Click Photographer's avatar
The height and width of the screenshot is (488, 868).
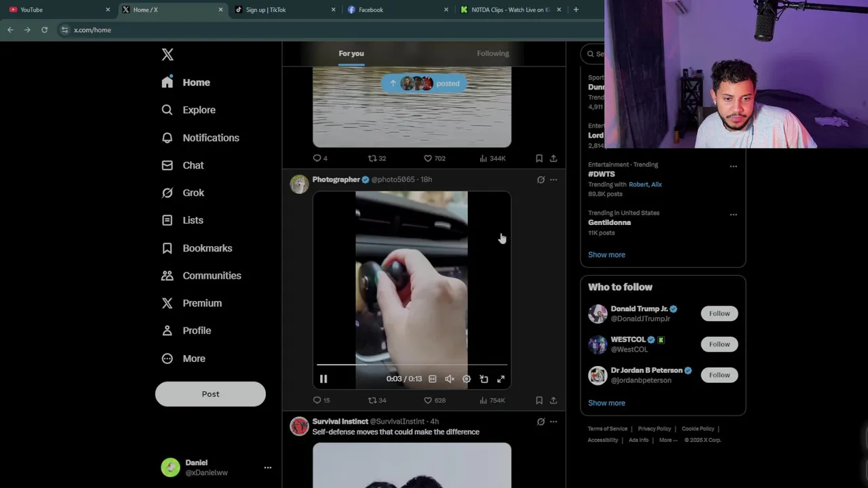pyautogui.click(x=299, y=184)
